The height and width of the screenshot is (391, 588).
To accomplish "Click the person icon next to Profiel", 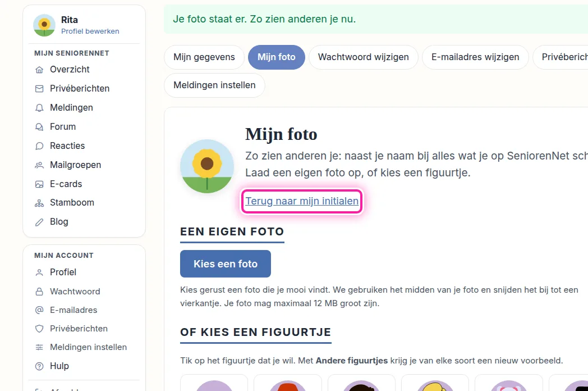I will [x=39, y=272].
